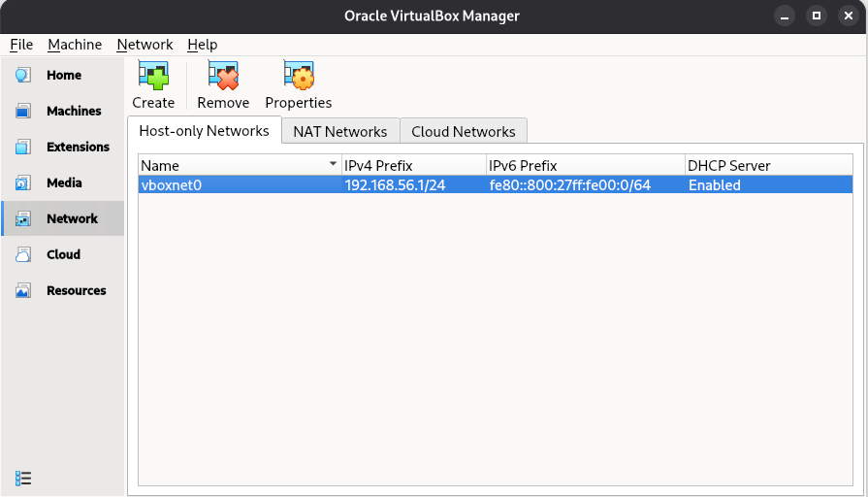Viewport: 868px width, 497px height.
Task: Sort by IPv6 Prefix column
Action: coord(586,166)
